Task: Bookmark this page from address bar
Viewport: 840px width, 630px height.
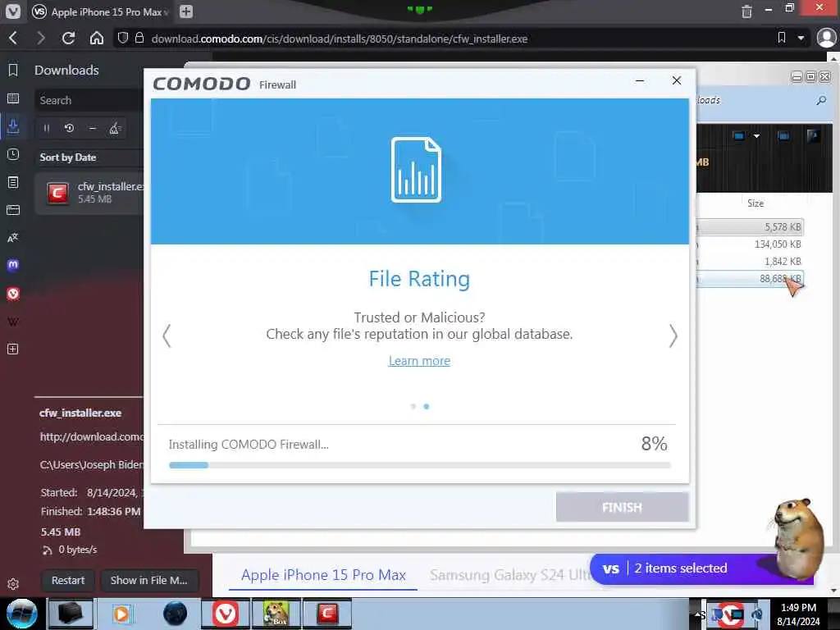Action: (x=782, y=38)
